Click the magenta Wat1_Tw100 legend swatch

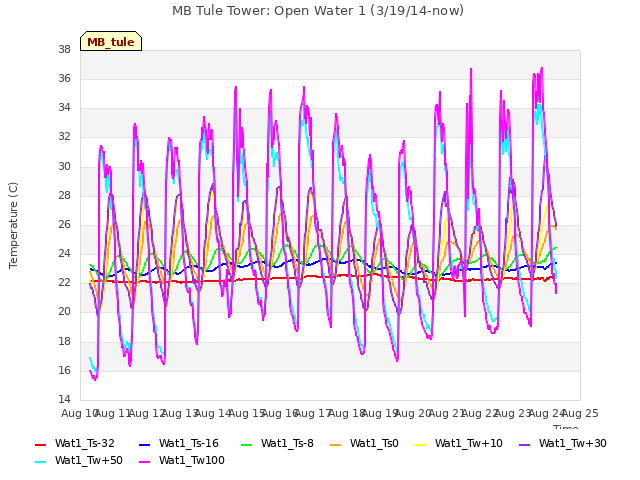[x=145, y=462]
